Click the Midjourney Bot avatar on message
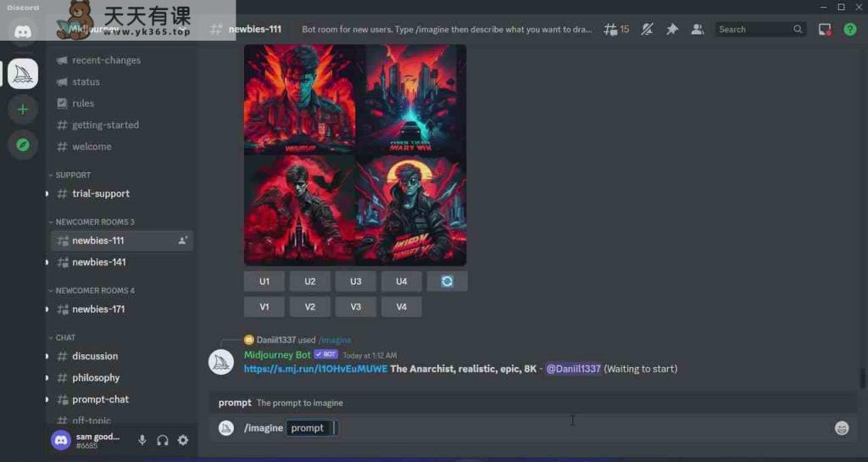868x462 pixels. tap(221, 363)
